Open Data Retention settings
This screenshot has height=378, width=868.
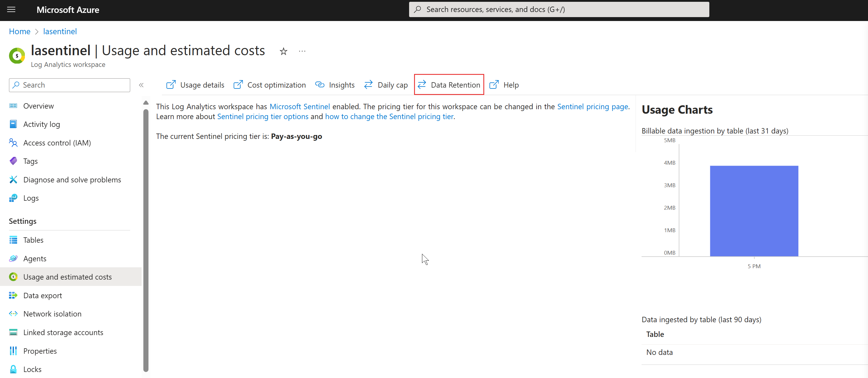point(449,85)
